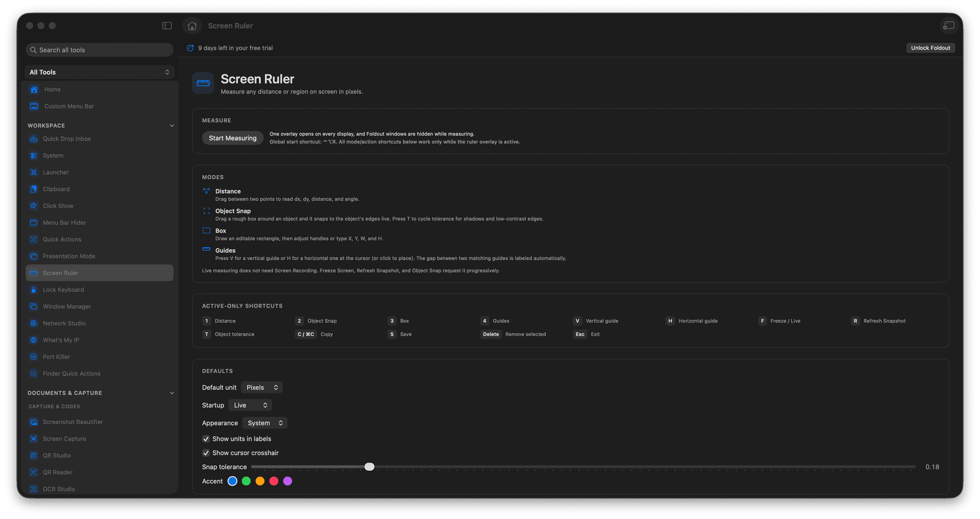Viewport: 980px width, 519px height.
Task: Toggle the sidebar panel icon
Action: click(x=167, y=26)
